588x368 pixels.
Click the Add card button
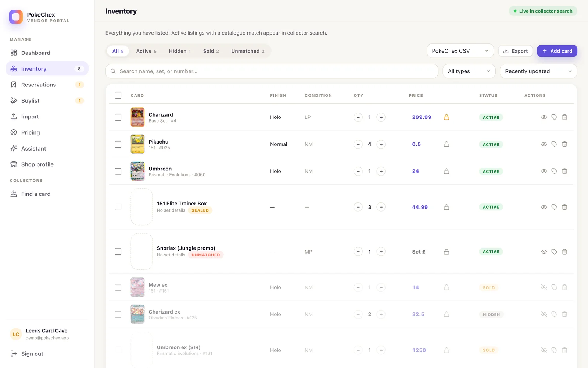point(557,51)
